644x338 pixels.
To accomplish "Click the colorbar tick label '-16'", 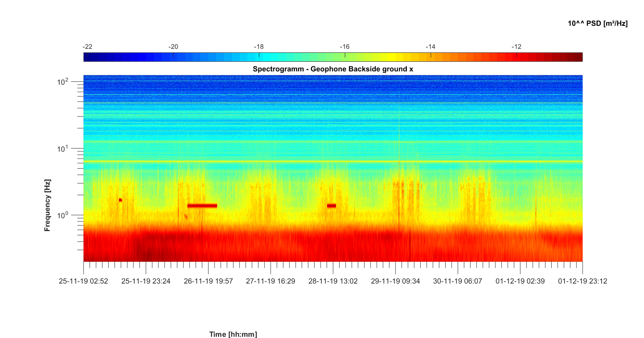I will 345,47.
